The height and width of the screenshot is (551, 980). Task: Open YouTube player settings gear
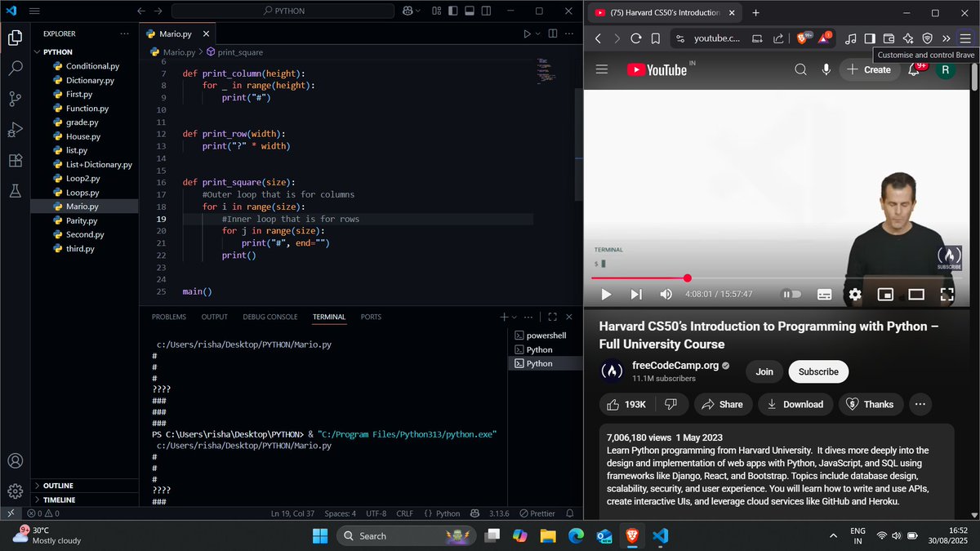pos(855,294)
